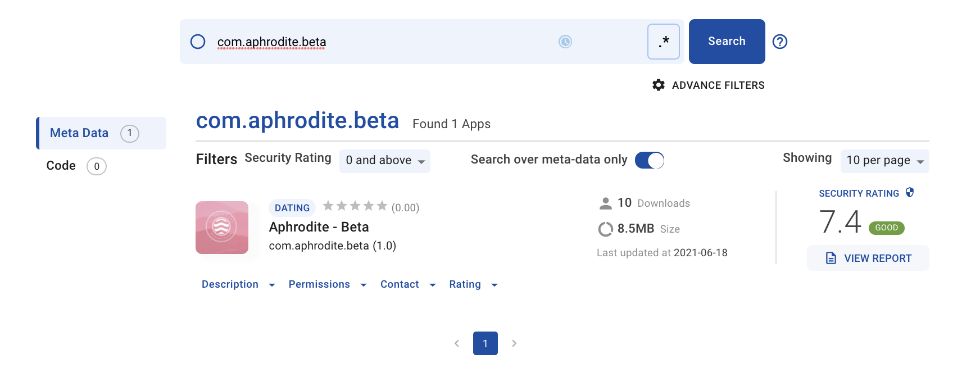Select the Code tab
980x372 pixels.
coord(76,166)
